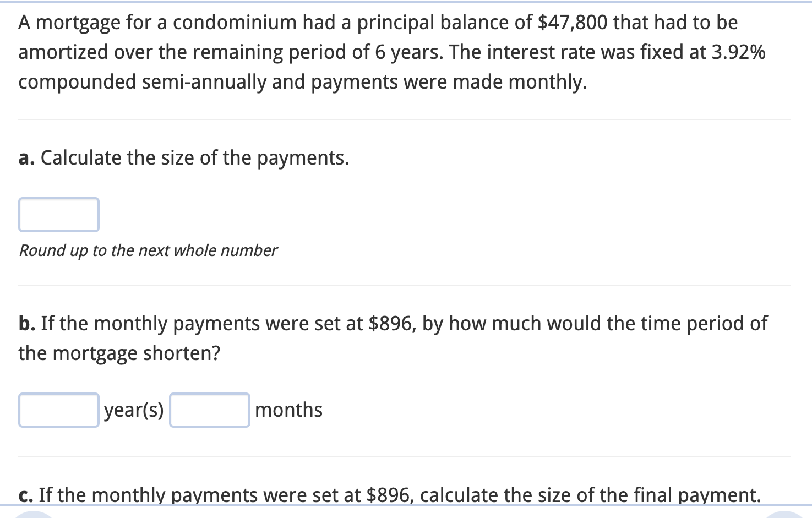Image resolution: width=812 pixels, height=518 pixels.
Task: Click the italic rounding instruction under part a
Action: [x=148, y=250]
